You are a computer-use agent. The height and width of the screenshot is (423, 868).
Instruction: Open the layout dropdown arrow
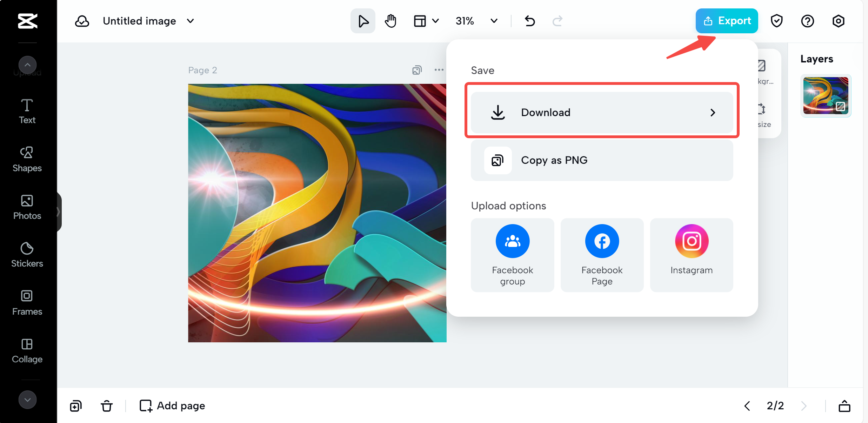coord(435,21)
